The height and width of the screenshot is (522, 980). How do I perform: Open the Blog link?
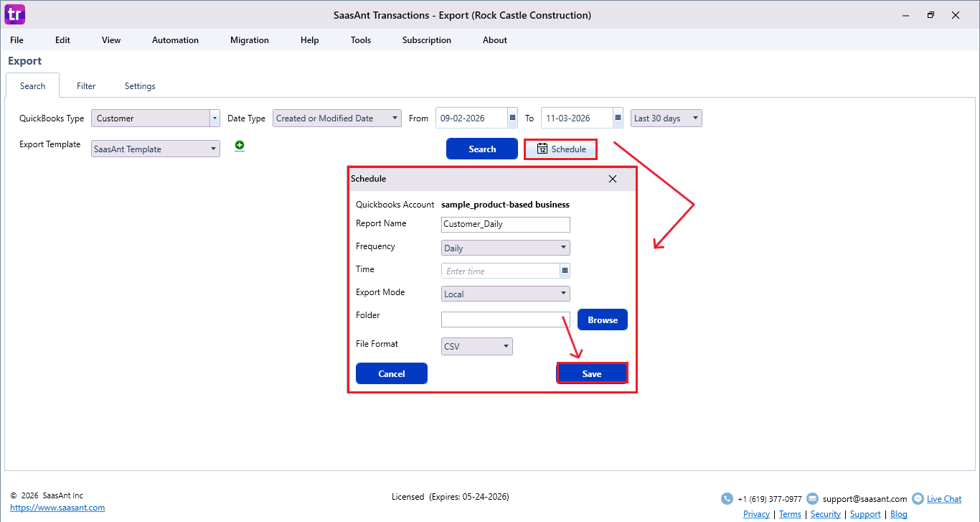point(899,514)
